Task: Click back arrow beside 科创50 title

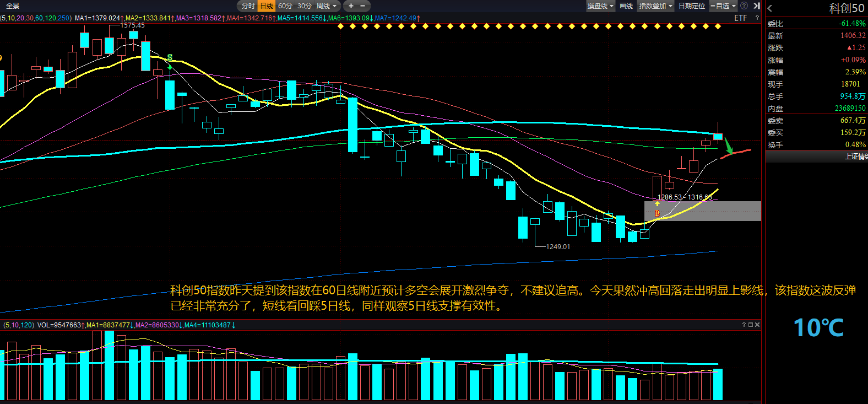Action: pyautogui.click(x=770, y=8)
